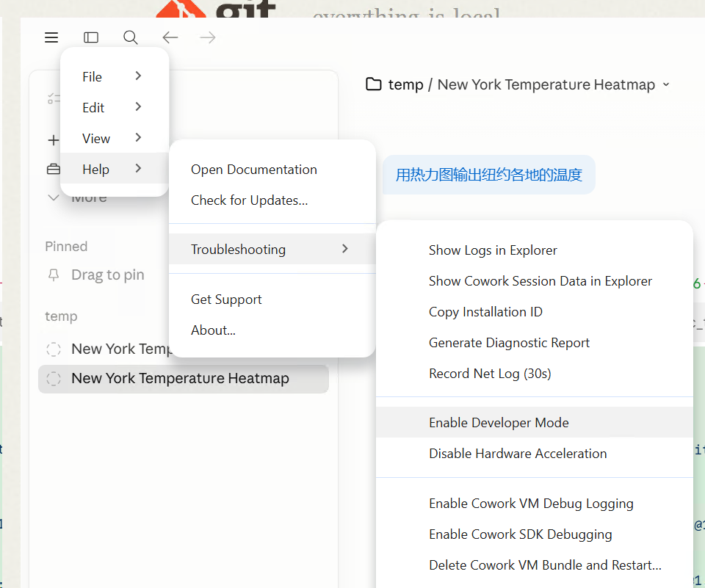Open the File menu
The image size is (705, 588).
92,76
